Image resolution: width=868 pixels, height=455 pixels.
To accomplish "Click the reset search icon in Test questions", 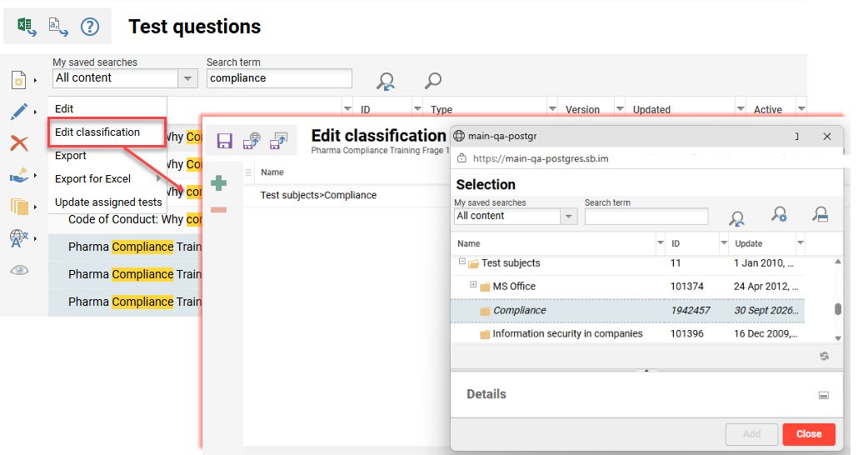I will (386, 81).
